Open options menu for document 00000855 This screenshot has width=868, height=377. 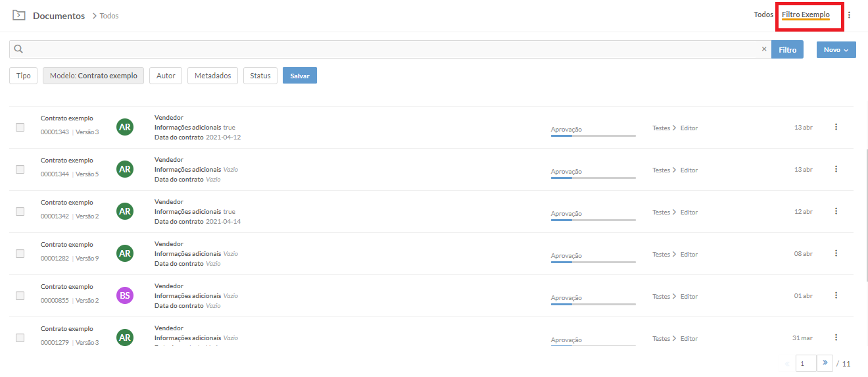click(836, 295)
